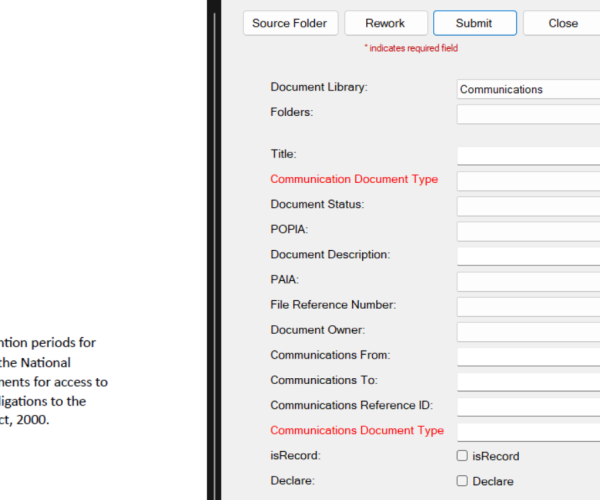600x500 pixels.
Task: Click the PAIA field
Action: tap(528, 282)
